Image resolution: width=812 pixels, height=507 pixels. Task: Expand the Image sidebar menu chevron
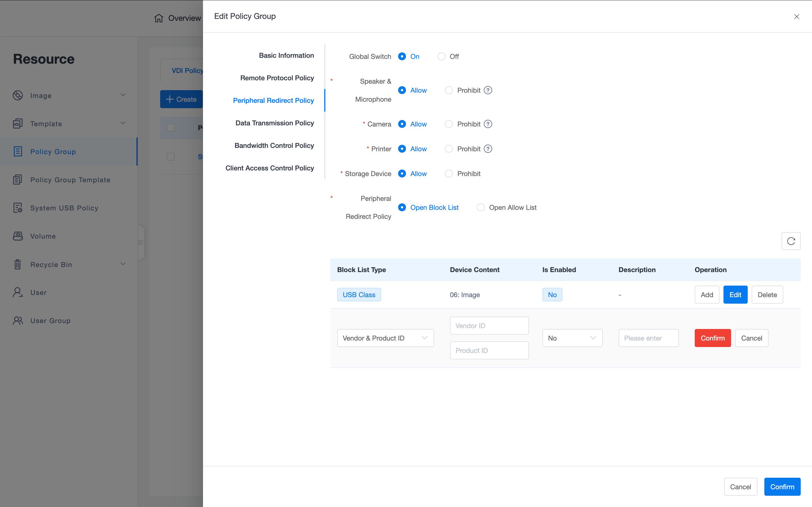click(123, 95)
